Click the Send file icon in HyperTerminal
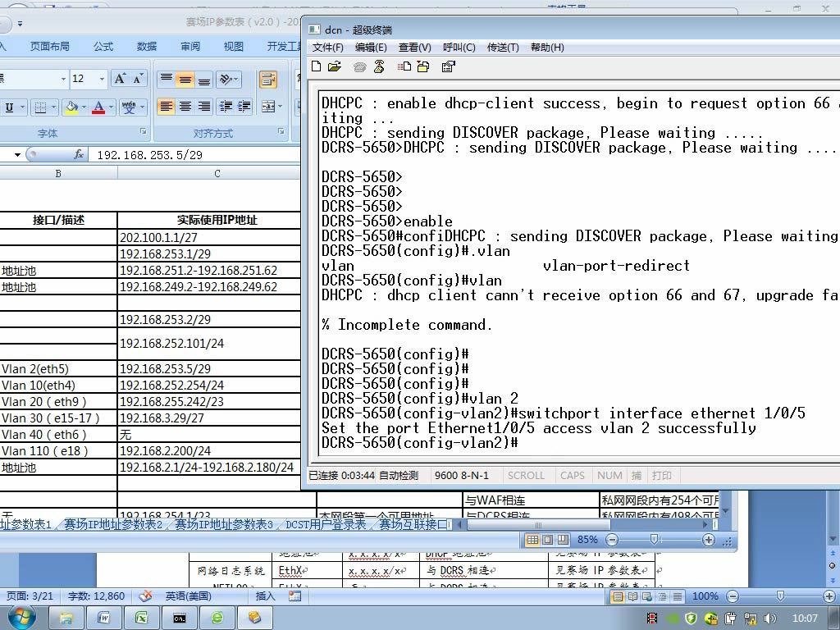Viewport: 840px width, 630px height. [x=404, y=66]
